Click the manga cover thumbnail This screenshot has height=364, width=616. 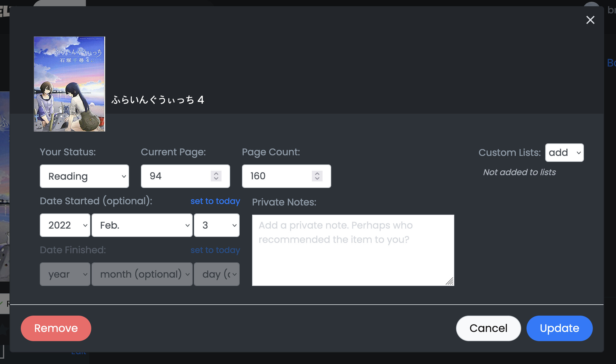pos(70,84)
